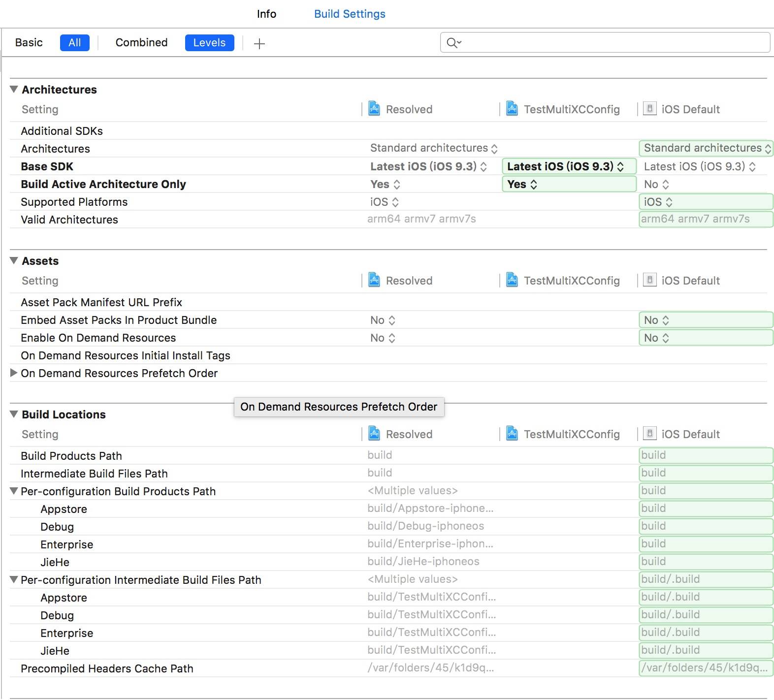Open the Info tab
The image size is (774, 700).
pyautogui.click(x=266, y=14)
